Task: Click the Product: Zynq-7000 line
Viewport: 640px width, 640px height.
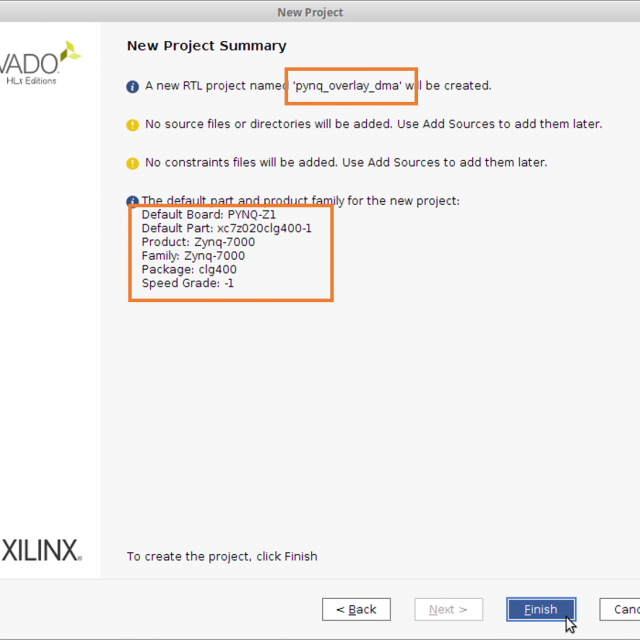Action: [198, 242]
